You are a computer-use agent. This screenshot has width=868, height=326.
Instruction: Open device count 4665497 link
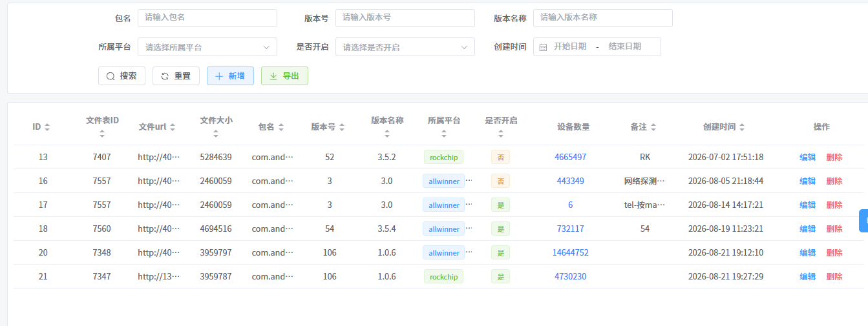click(x=571, y=157)
